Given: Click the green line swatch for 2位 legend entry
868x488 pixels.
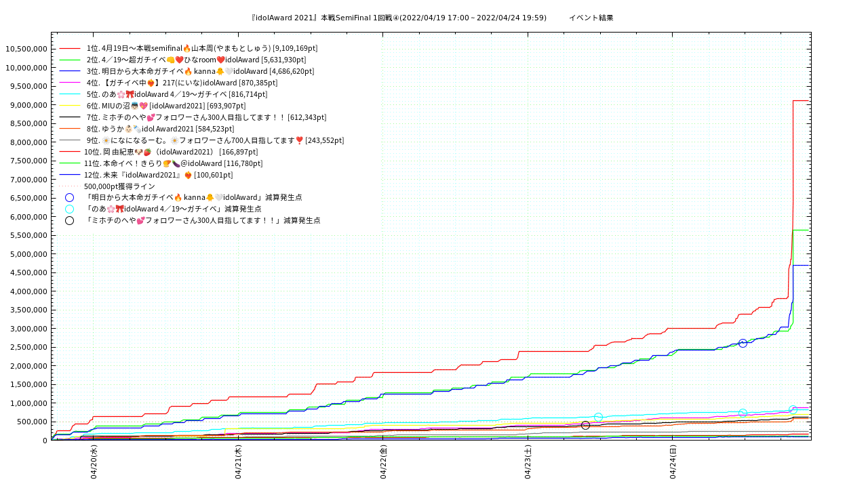Looking at the screenshot, I should coord(70,60).
